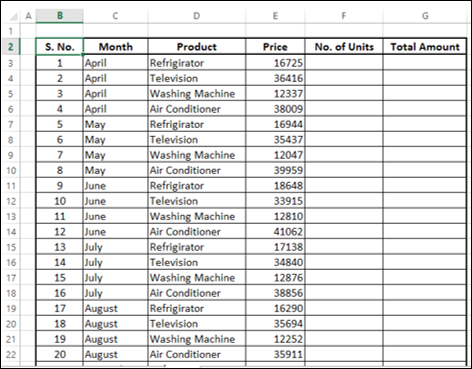Click the Total Amount cell in row 10
The width and height of the screenshot is (472, 369).
(x=425, y=170)
